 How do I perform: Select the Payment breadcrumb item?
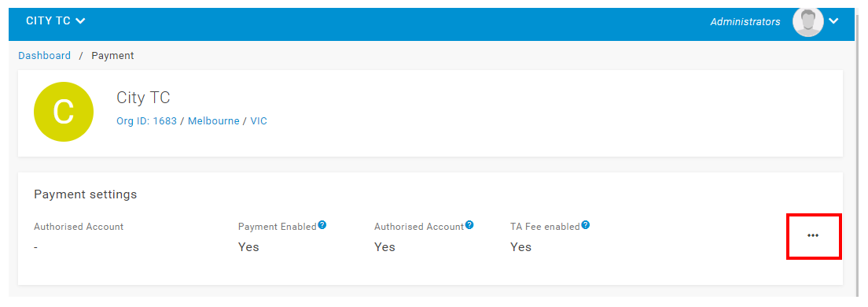tap(112, 55)
